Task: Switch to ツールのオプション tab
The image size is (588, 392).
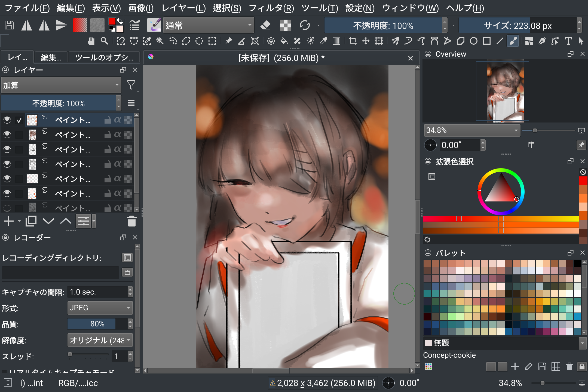Action: 104,57
